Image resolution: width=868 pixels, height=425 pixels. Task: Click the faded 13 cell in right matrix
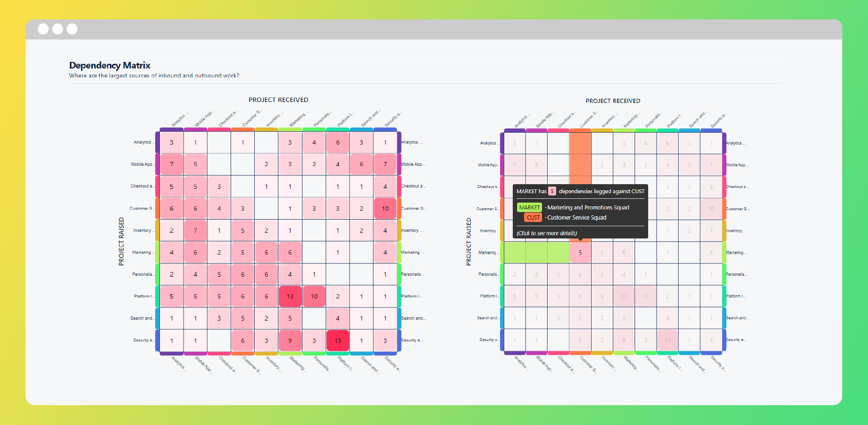624,297
